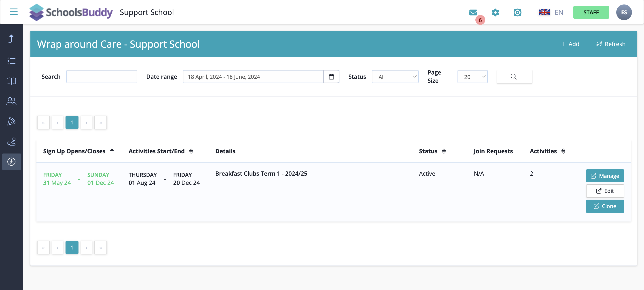This screenshot has height=290, width=644.
Task: Open the list icon in sidebar
Action: tap(11, 61)
